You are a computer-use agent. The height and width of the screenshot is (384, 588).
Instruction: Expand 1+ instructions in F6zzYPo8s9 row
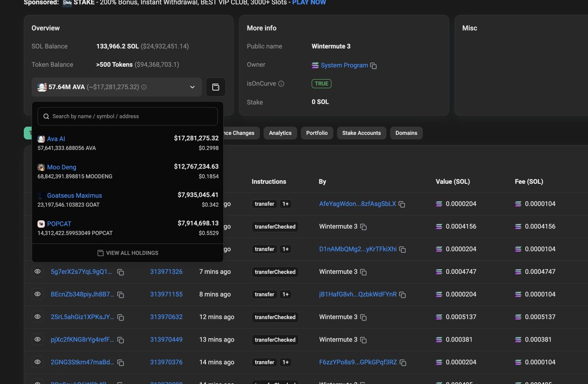tap(285, 362)
